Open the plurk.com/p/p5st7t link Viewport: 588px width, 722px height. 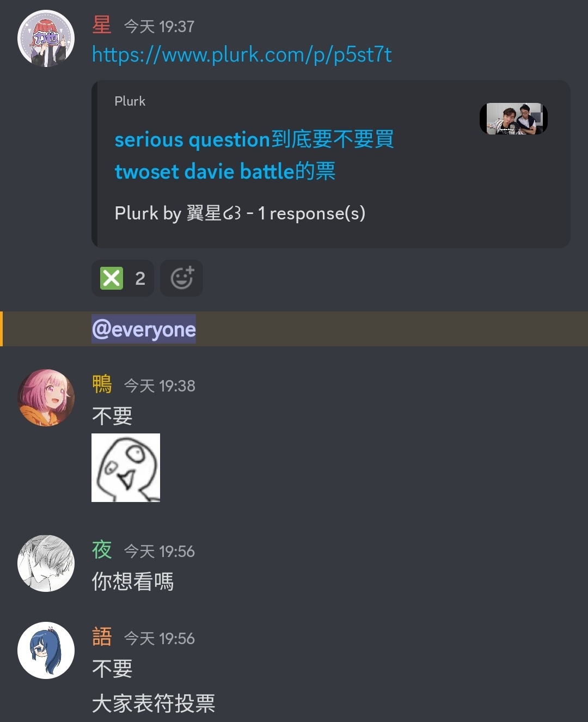(242, 55)
